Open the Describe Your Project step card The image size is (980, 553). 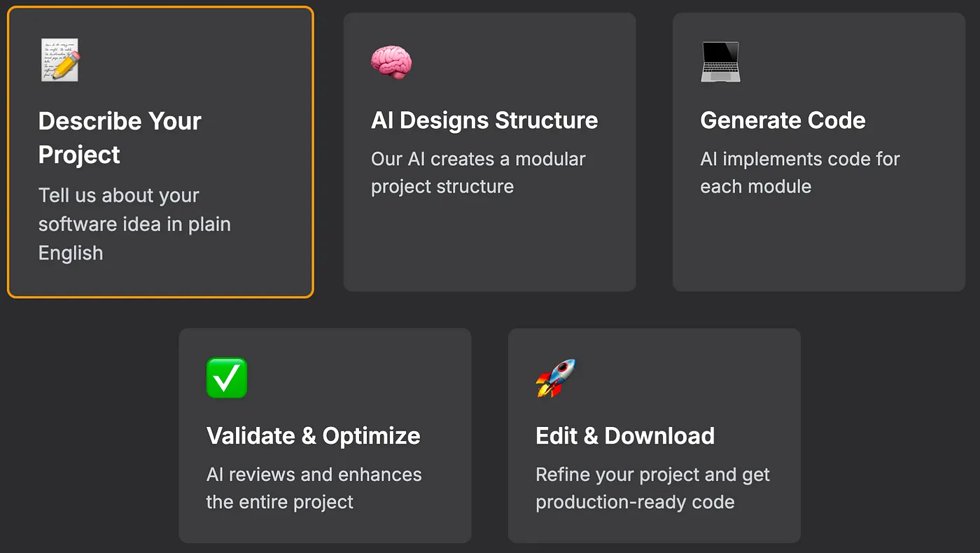(x=160, y=152)
